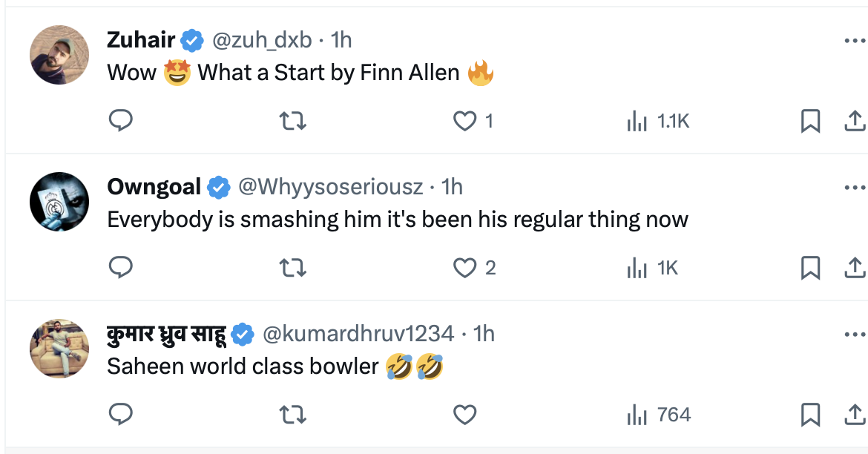Open more options on Owngoal's tweet

855,188
